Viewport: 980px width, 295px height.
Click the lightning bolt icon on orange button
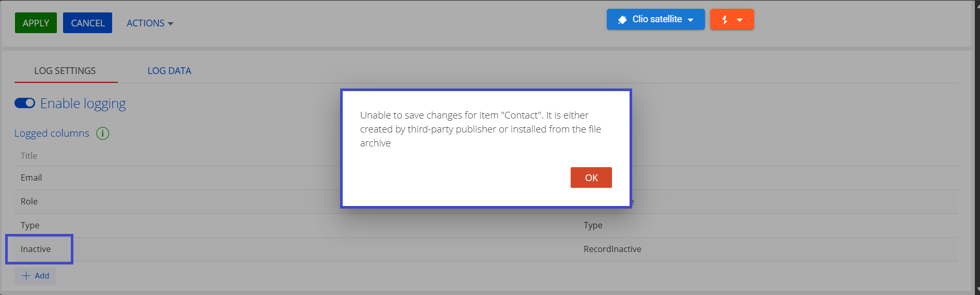[x=725, y=20]
